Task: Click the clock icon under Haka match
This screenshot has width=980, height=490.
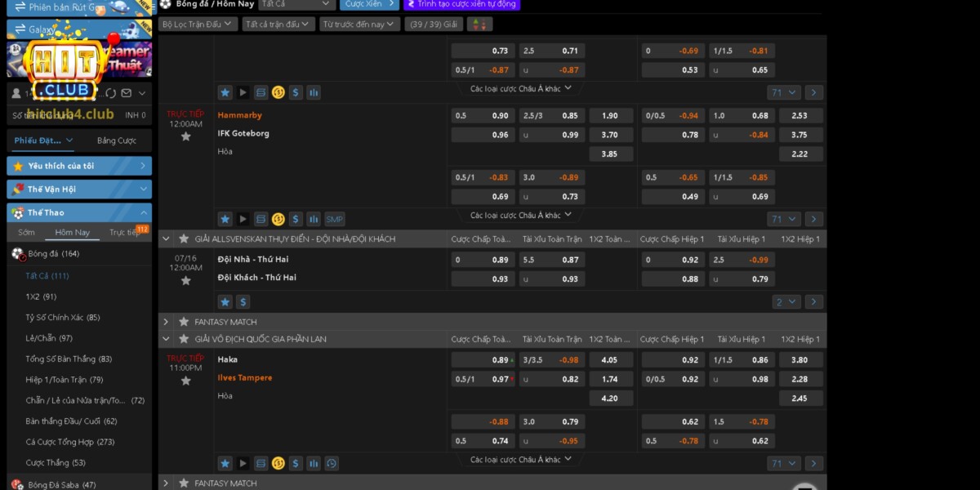Action: coord(332,464)
